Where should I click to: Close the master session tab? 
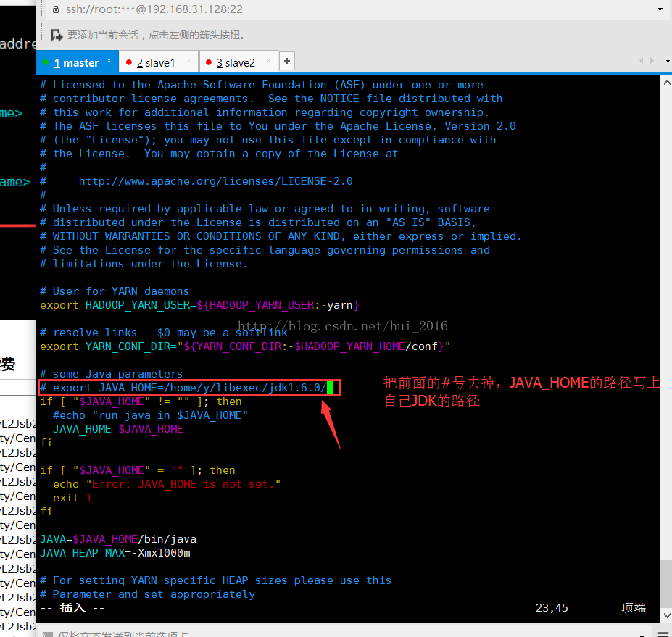coord(109,60)
